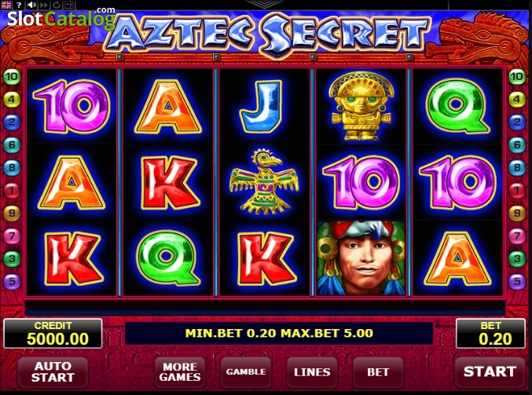Open the question mark help icon
The width and height of the screenshot is (532, 395).
click(x=19, y=5)
